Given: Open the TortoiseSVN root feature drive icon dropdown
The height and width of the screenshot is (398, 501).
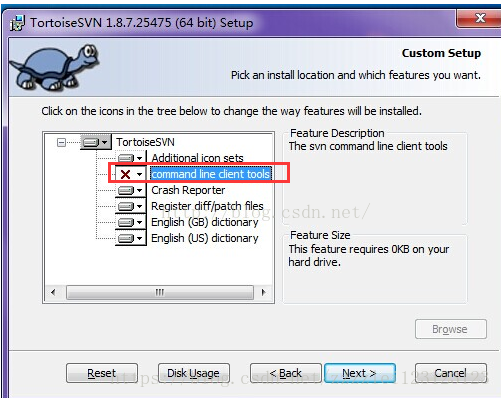Looking at the screenshot, I should coord(95,142).
